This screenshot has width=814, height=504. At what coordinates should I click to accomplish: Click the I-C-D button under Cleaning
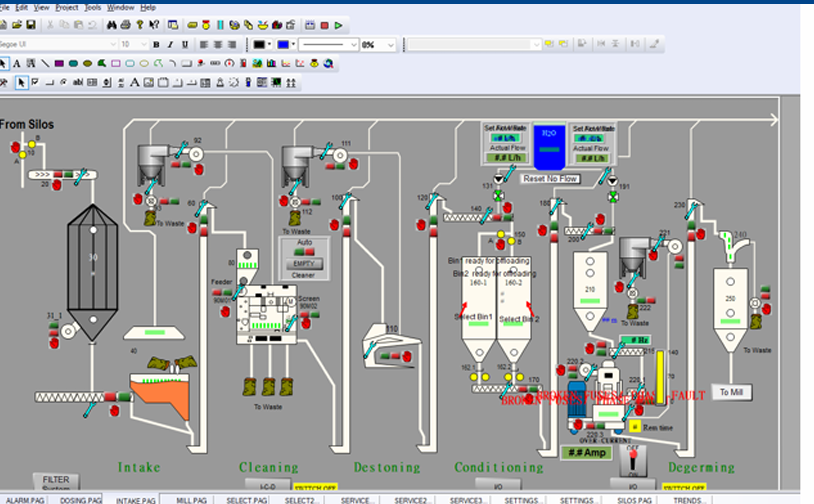pos(267,486)
